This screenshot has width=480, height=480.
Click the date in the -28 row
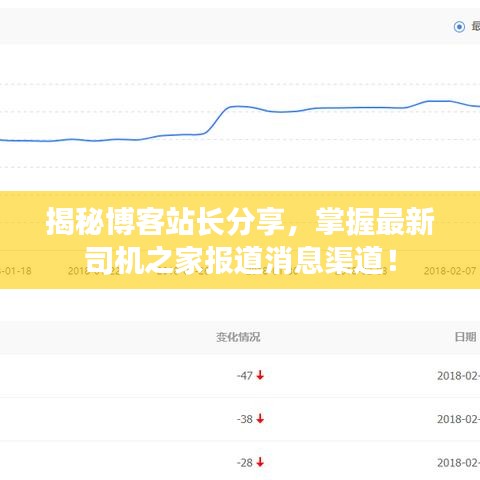[459, 463]
